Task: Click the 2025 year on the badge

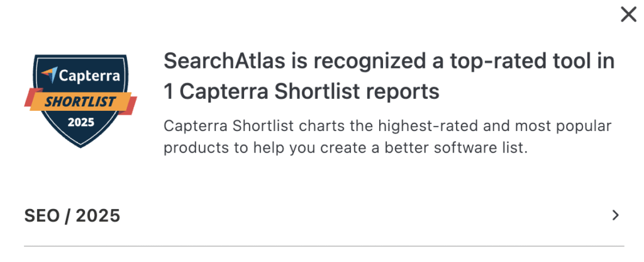Action: click(x=81, y=122)
